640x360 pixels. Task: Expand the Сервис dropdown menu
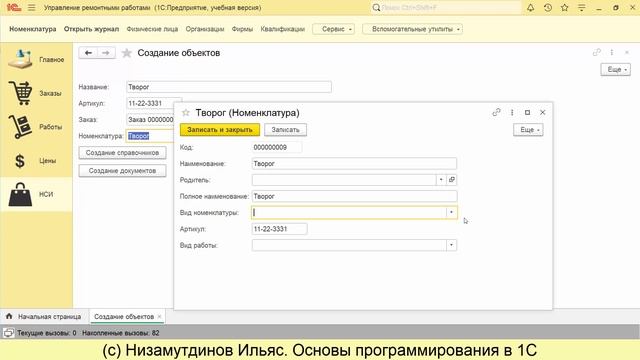333,29
